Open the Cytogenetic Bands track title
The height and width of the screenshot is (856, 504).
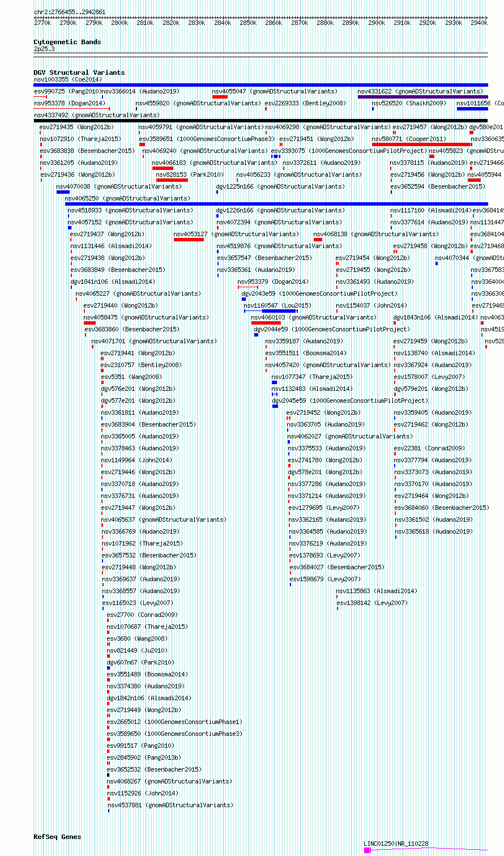tap(67, 42)
